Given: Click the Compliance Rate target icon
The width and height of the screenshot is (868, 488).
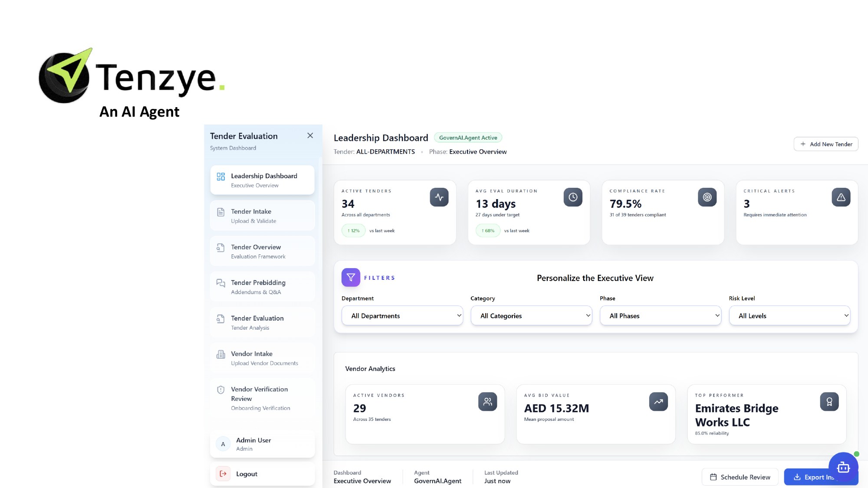Looking at the screenshot, I should [x=707, y=197].
